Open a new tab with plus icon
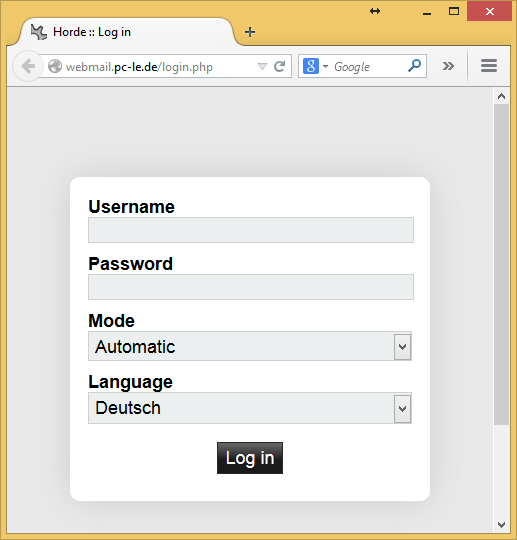517x540 pixels. click(250, 32)
